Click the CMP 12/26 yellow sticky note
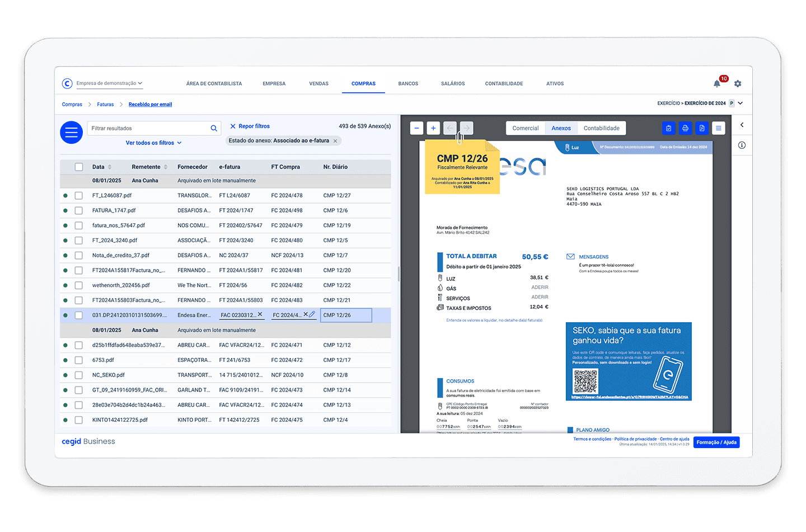The image size is (806, 532). pos(462,167)
